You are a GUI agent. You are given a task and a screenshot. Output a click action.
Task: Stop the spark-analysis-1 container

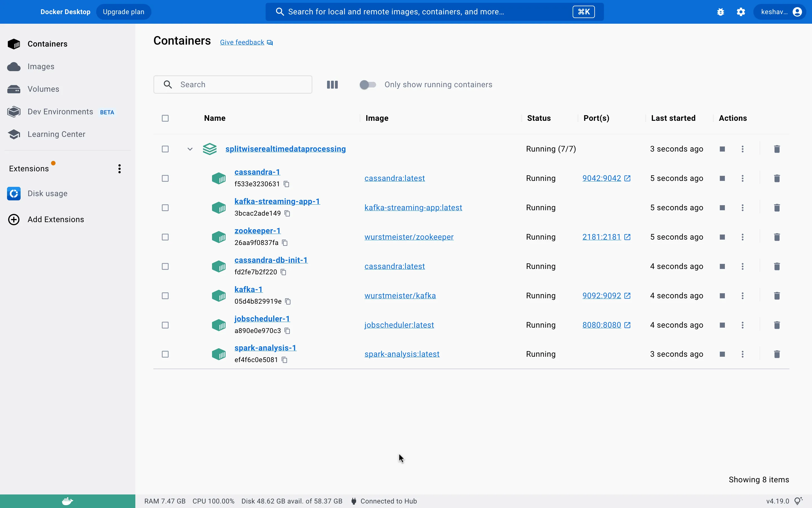click(x=722, y=354)
